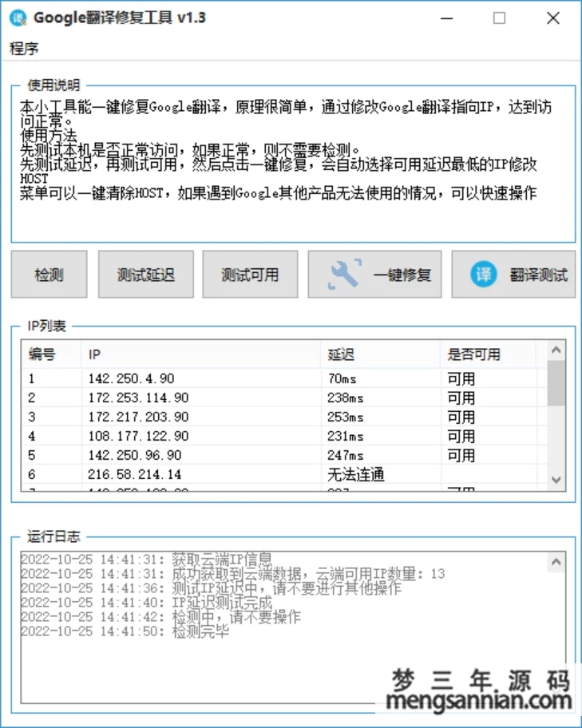
Task: Minimize the Google翻译修复工具 window
Action: coord(447,18)
